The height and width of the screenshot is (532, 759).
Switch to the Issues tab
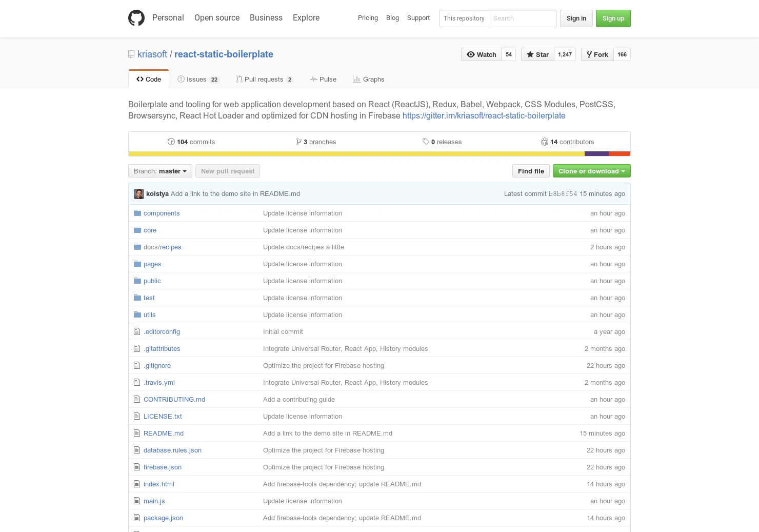coord(197,79)
